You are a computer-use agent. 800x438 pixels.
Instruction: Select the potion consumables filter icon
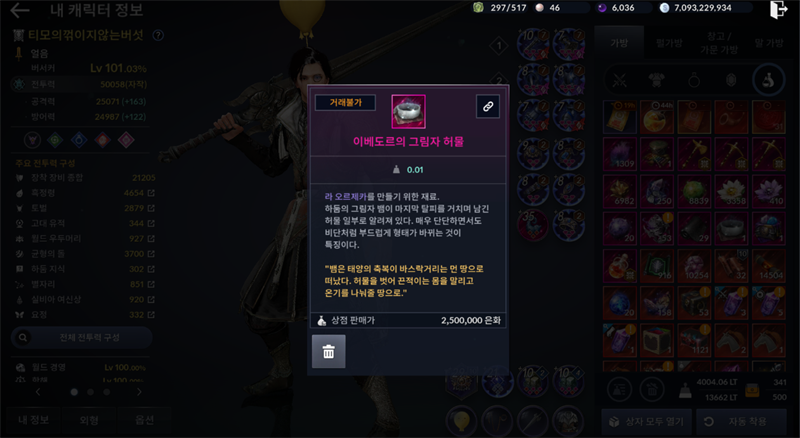(768, 80)
